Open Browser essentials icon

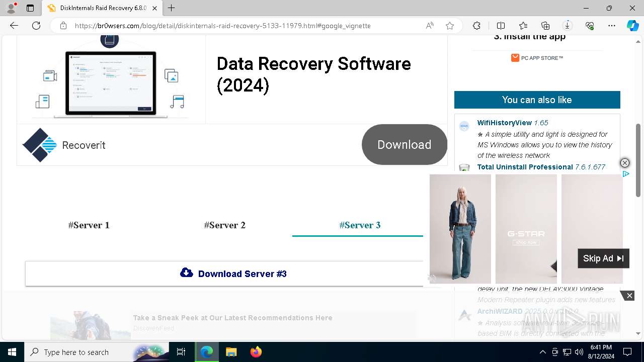click(590, 26)
